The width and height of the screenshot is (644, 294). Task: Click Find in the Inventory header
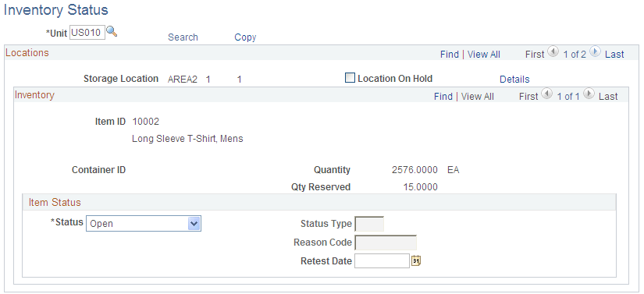pyautogui.click(x=443, y=97)
